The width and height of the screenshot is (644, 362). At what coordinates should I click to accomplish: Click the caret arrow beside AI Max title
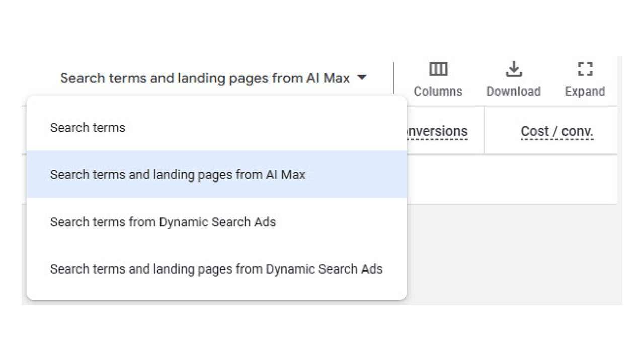pyautogui.click(x=362, y=78)
